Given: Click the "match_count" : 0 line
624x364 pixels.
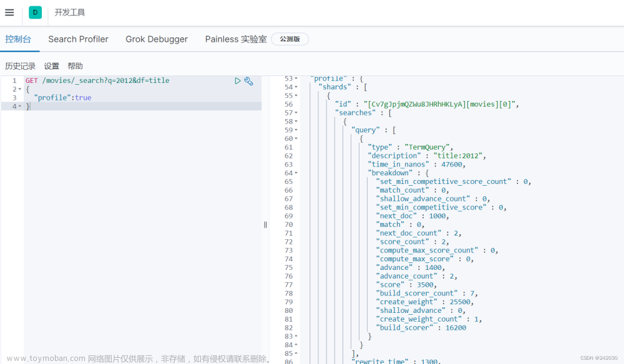Looking at the screenshot, I should pos(412,190).
